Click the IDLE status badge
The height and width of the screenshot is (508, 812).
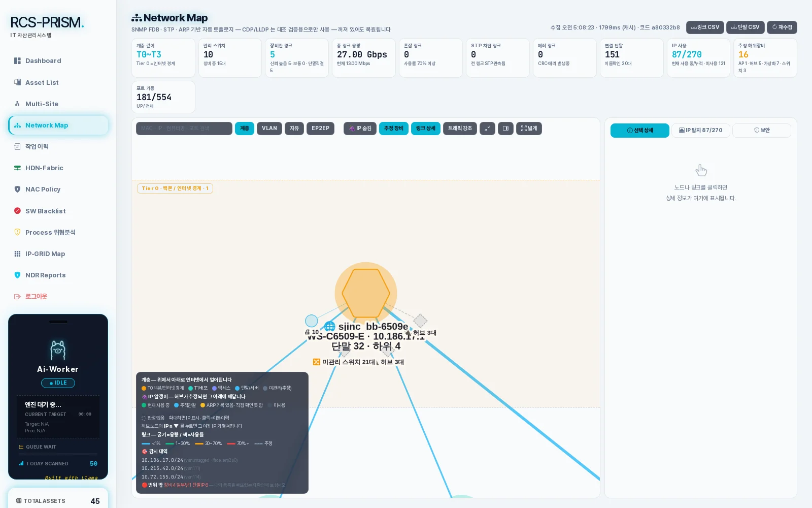[x=58, y=383]
